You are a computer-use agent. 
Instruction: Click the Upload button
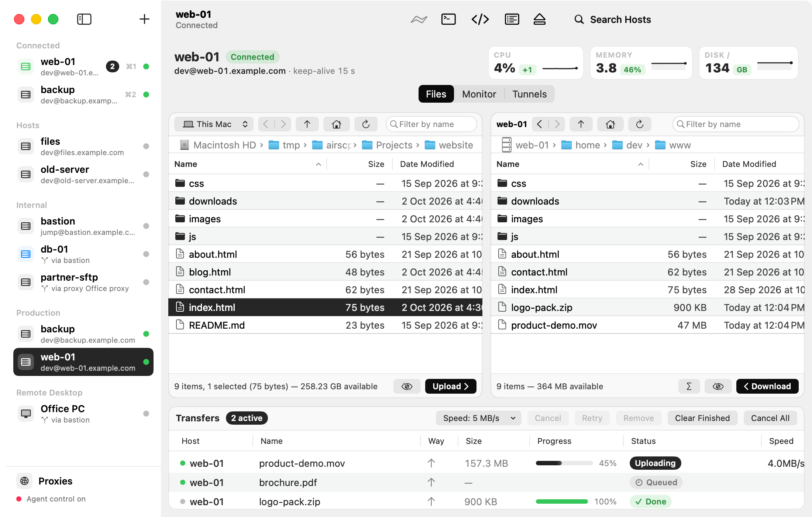(451, 386)
